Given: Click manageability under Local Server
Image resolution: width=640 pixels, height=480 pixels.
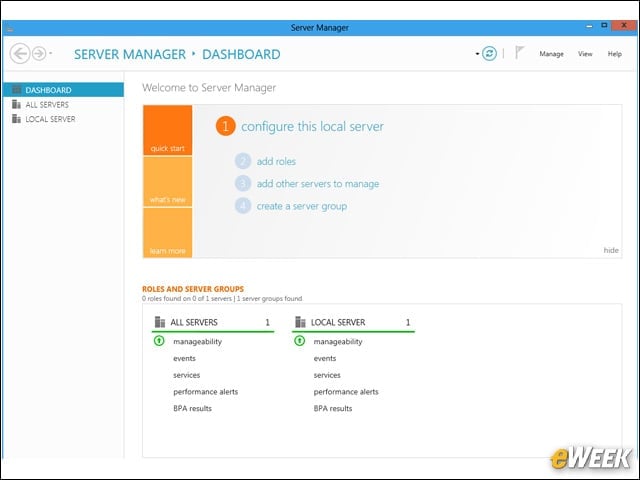Looking at the screenshot, I should 338,342.
